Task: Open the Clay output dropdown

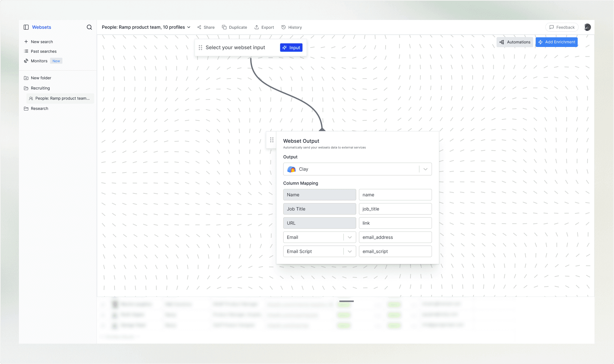Action: [358, 169]
